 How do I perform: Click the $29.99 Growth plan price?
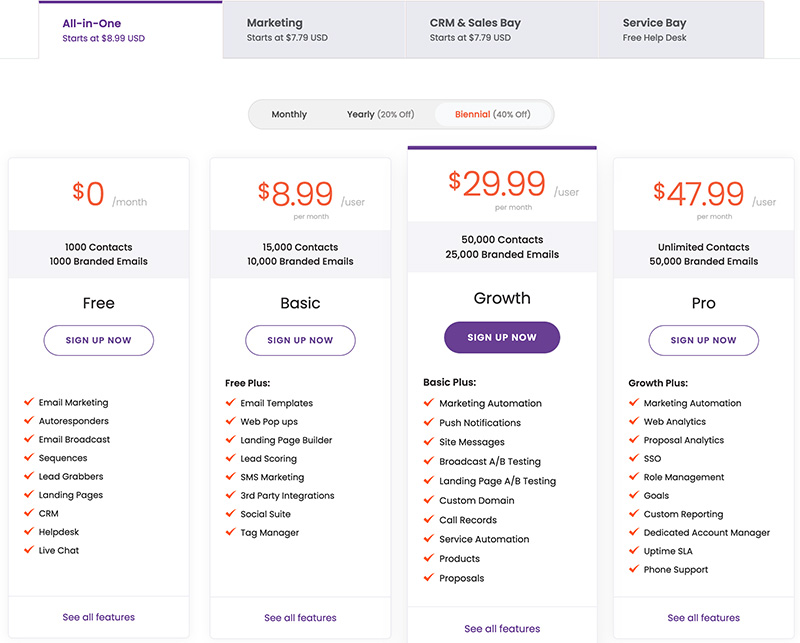pos(498,183)
